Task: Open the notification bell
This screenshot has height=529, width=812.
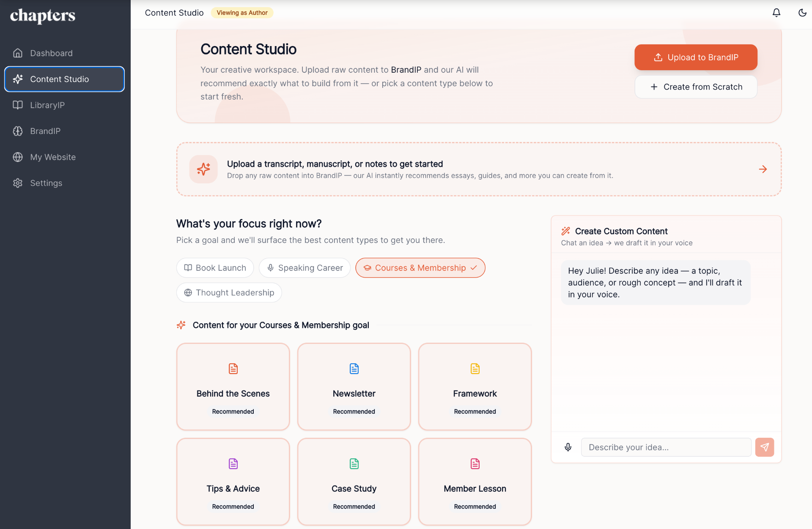Action: pos(776,13)
